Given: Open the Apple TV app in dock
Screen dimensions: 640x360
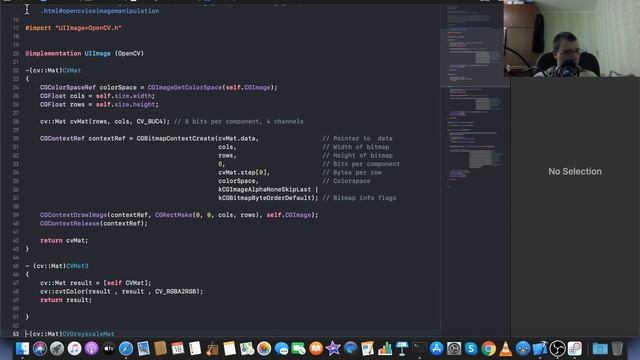Looking at the screenshot, I should 109,349.
